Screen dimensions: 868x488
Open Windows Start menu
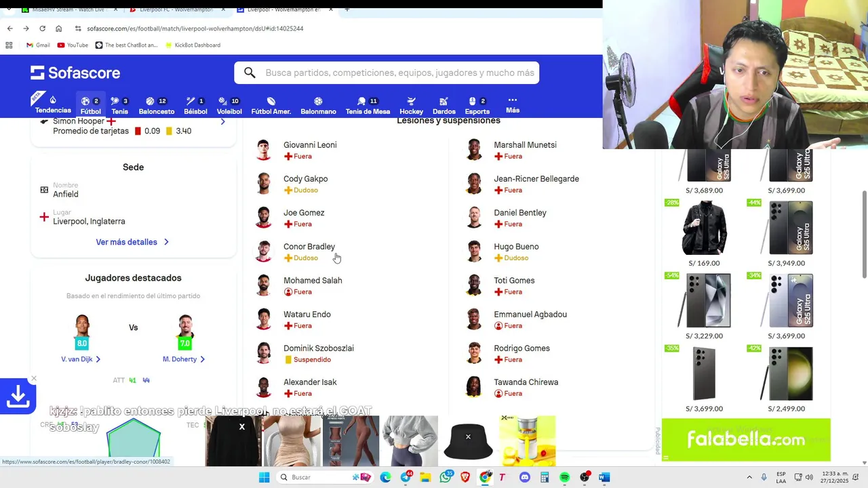[x=264, y=477]
